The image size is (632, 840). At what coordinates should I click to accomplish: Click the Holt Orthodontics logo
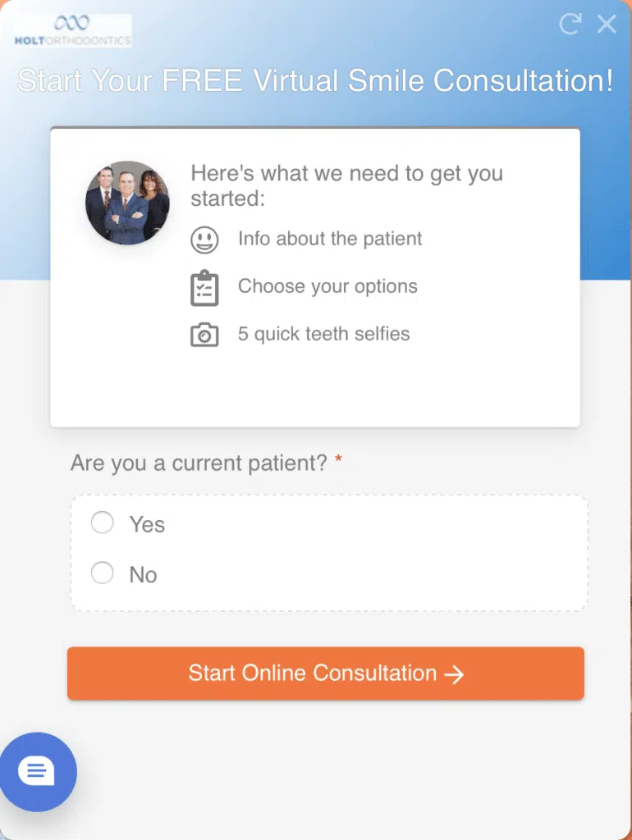[x=73, y=30]
